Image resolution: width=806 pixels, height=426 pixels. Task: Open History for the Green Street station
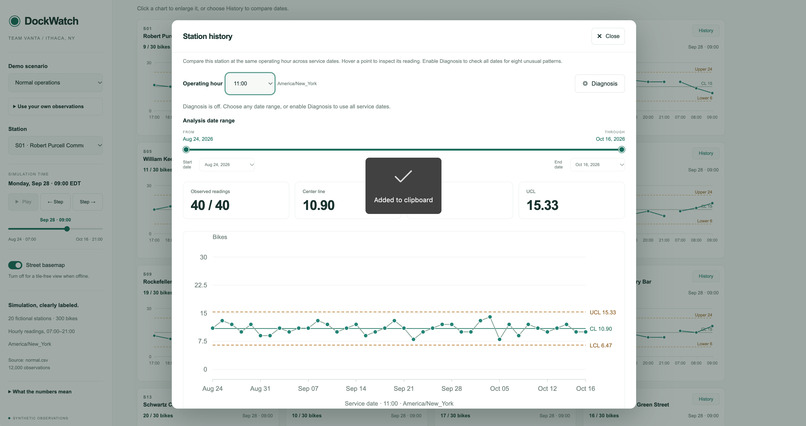pos(706,399)
